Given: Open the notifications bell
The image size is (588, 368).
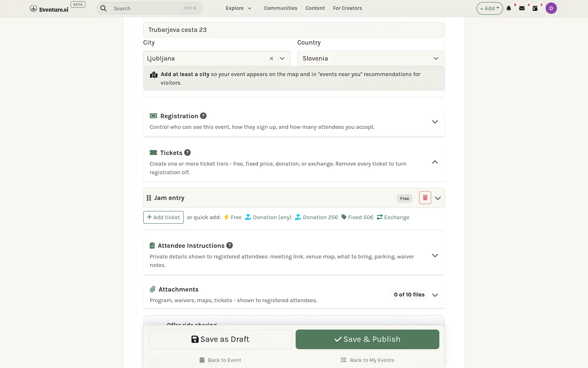Looking at the screenshot, I should pyautogui.click(x=509, y=8).
